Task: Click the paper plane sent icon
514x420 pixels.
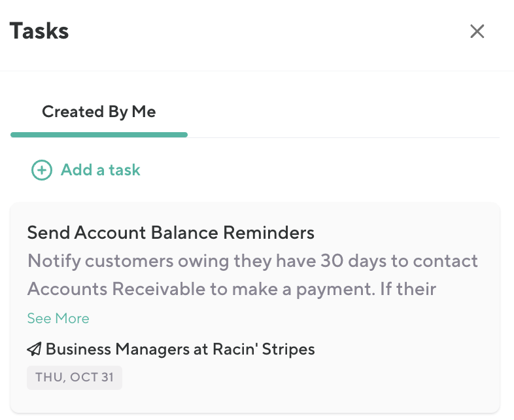Action: [35, 349]
